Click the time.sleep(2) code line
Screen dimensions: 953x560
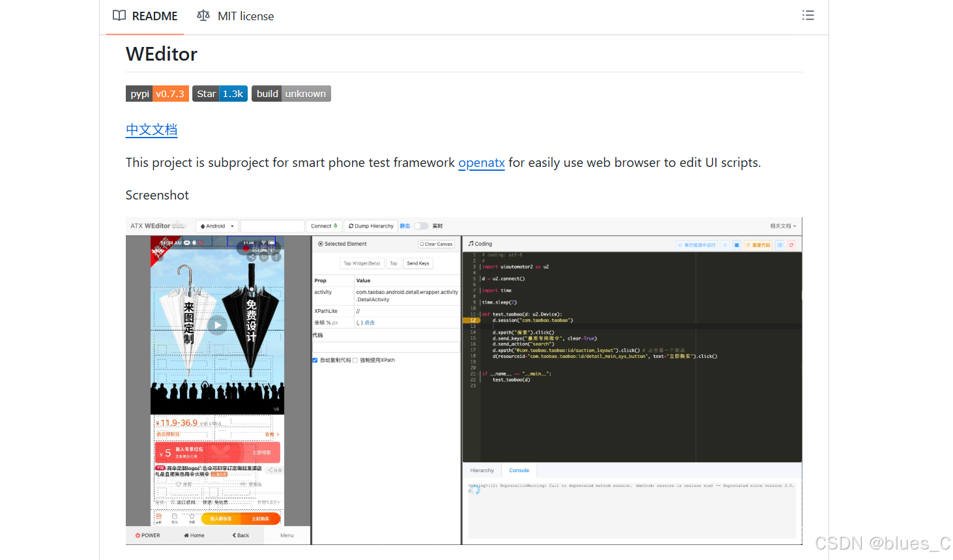pyautogui.click(x=499, y=302)
